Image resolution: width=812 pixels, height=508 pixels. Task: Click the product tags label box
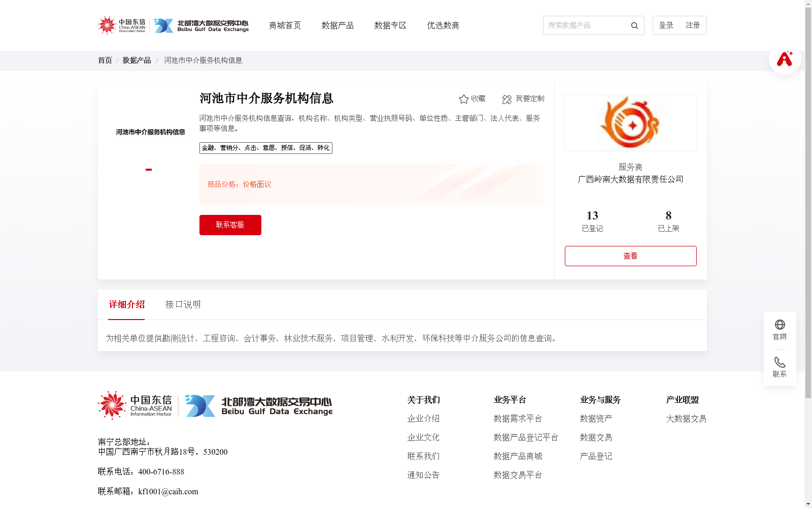(x=266, y=148)
